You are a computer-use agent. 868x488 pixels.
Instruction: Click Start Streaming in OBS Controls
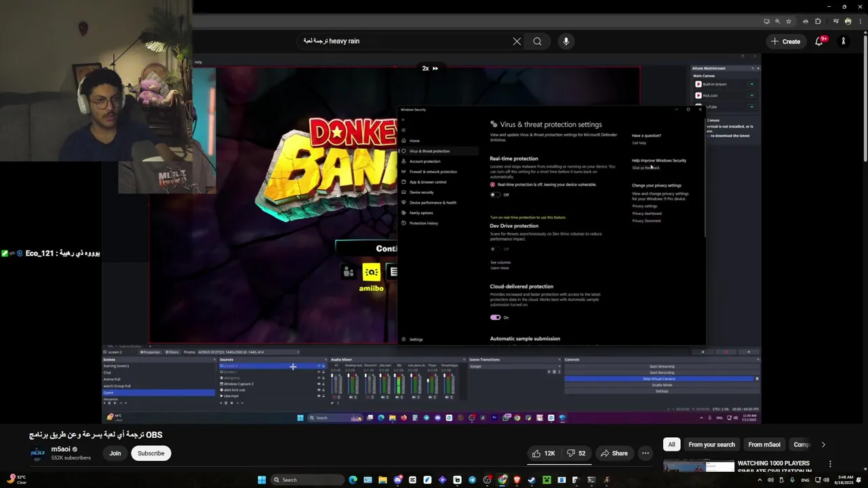coord(662,367)
